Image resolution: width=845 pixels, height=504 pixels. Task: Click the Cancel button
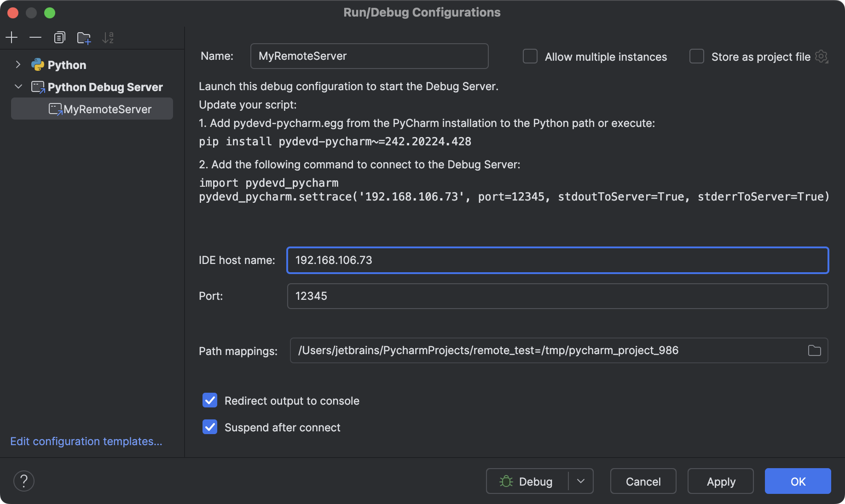tap(643, 481)
